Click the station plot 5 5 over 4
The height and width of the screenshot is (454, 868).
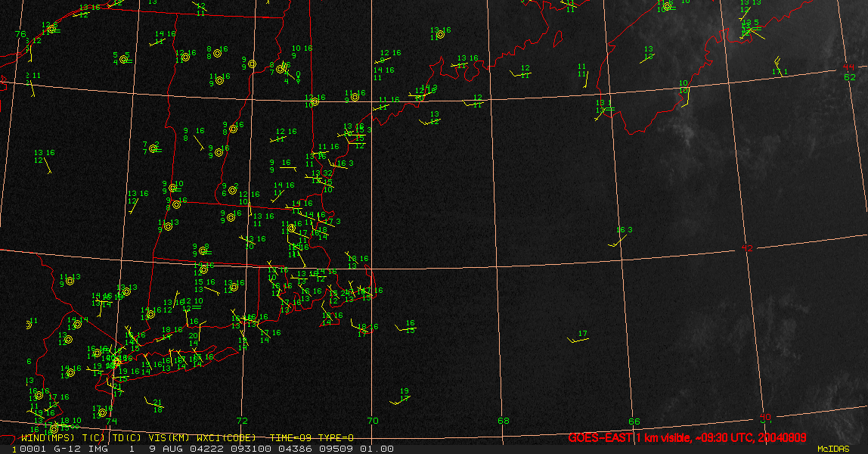click(122, 58)
